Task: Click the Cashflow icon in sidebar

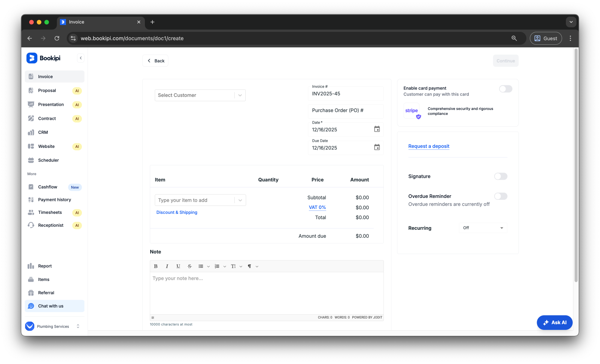Action: click(31, 187)
